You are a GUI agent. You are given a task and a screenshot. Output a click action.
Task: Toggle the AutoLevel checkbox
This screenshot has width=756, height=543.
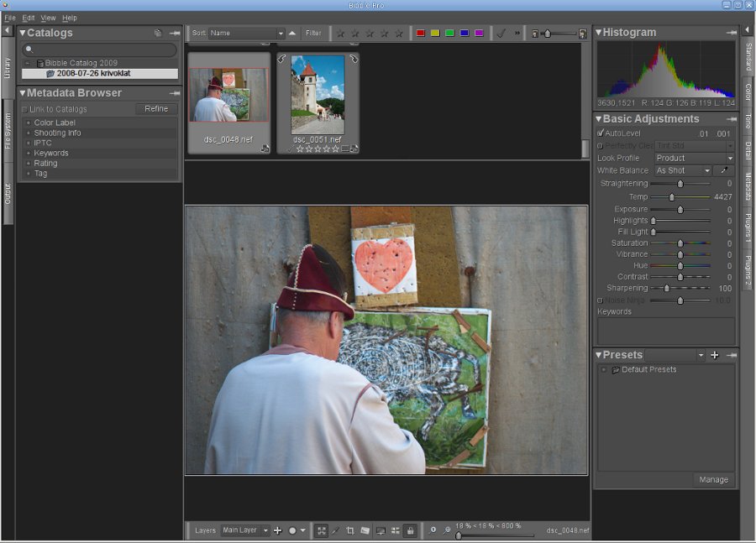600,133
